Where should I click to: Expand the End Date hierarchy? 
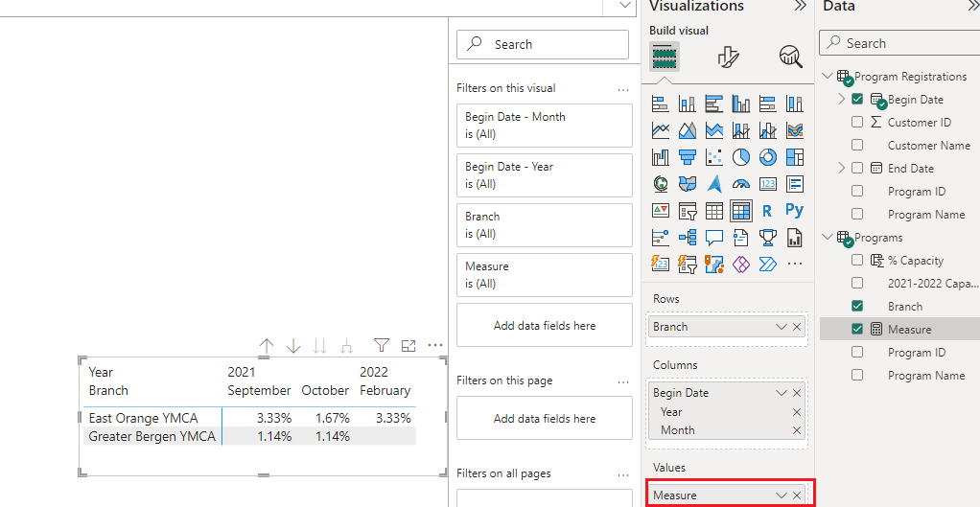click(x=841, y=168)
